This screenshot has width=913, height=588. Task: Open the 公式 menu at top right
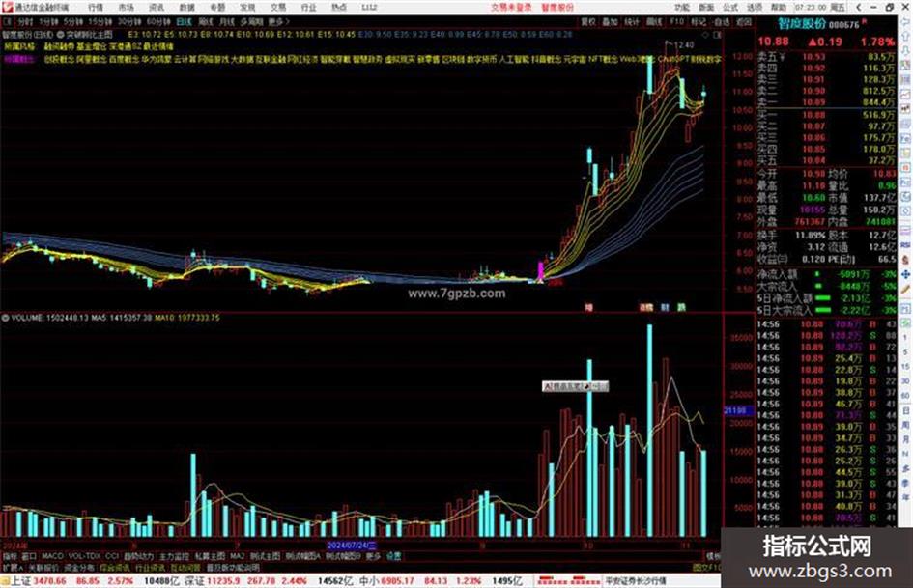point(730,8)
